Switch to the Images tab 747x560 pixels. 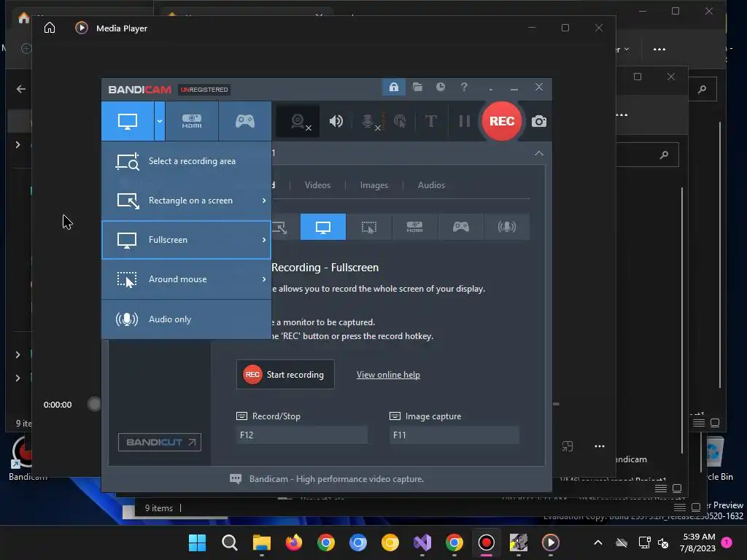coord(374,185)
